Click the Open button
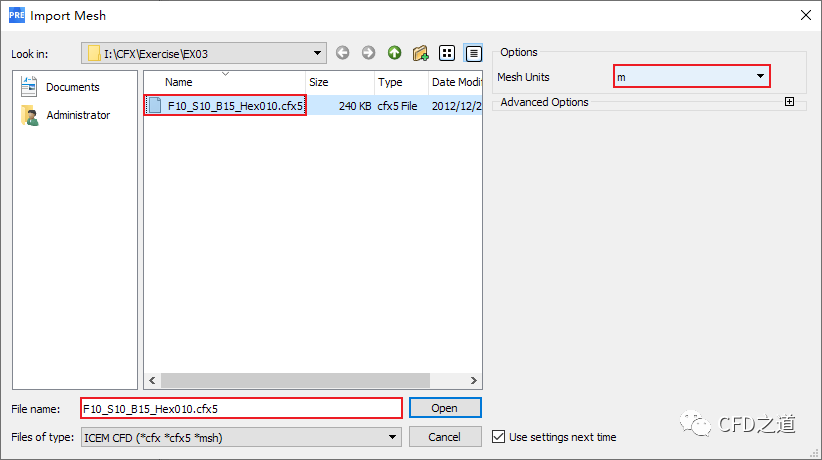Viewport: 822px width, 460px height. pos(445,408)
